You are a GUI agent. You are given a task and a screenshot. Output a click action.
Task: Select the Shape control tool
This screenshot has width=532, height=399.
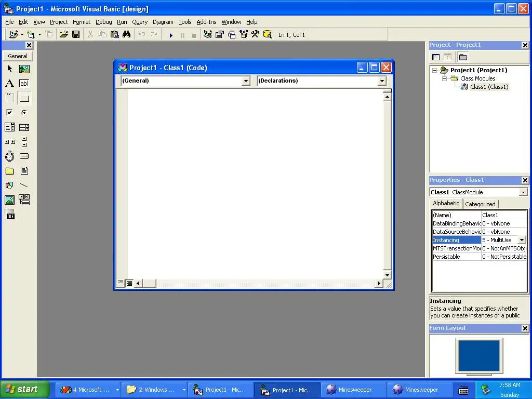point(9,185)
